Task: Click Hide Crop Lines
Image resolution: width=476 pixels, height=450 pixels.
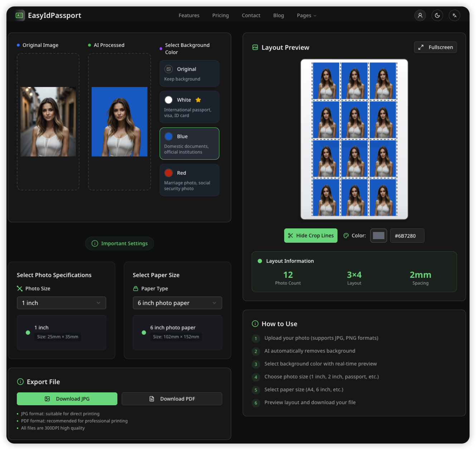Action: coord(310,236)
